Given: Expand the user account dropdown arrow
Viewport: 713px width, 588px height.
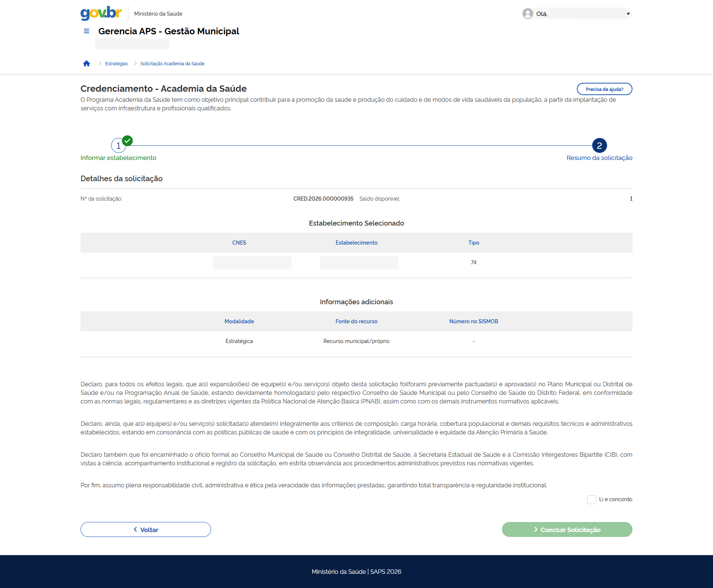Looking at the screenshot, I should pos(628,14).
